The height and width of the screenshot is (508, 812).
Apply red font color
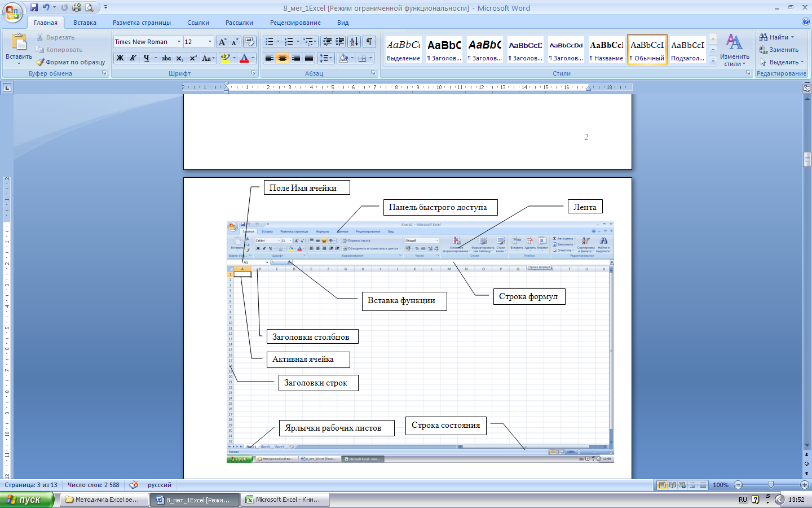[x=244, y=58]
